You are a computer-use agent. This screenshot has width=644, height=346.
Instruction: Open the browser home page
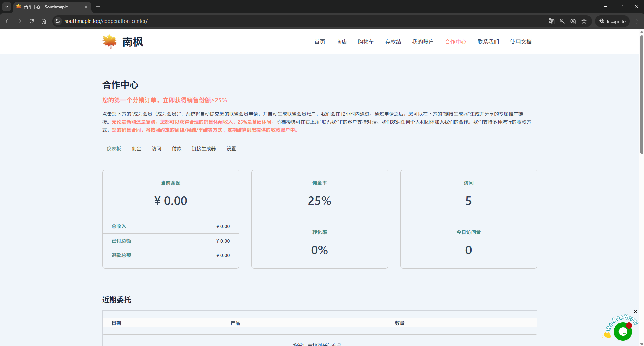coord(43,21)
